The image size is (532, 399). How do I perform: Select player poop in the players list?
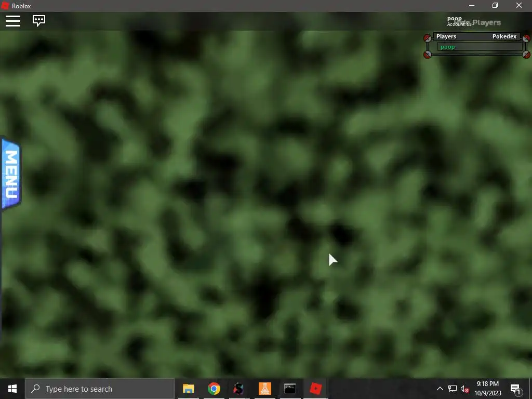tap(480, 47)
